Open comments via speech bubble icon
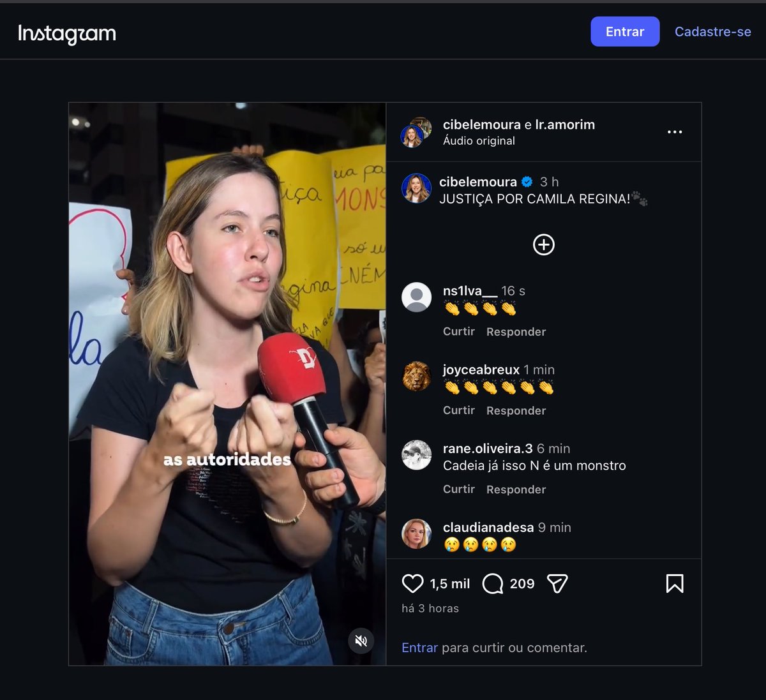 [493, 583]
